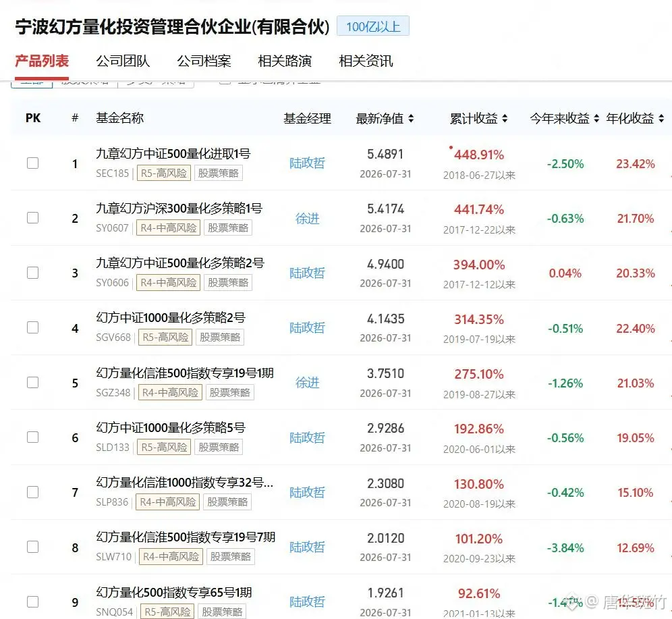Select fund code SLD133
Screen dimensions: 672x619
pyautogui.click(x=112, y=448)
